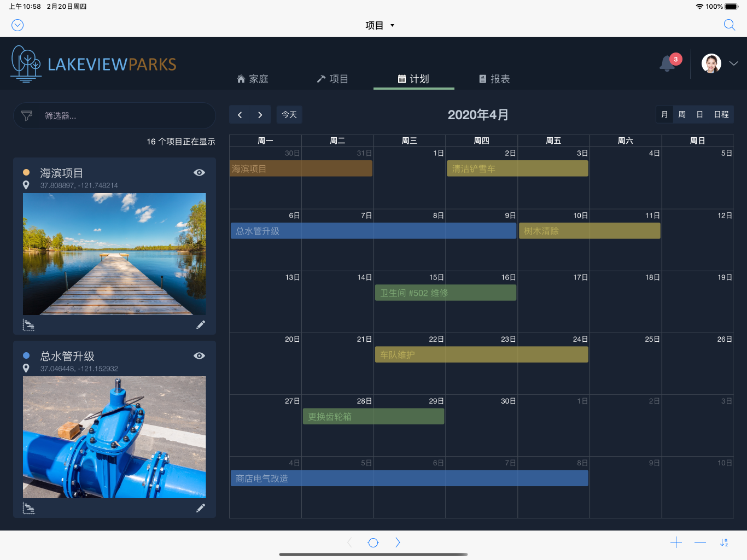Open the user avatar profile
This screenshot has width=747, height=560.
point(711,63)
